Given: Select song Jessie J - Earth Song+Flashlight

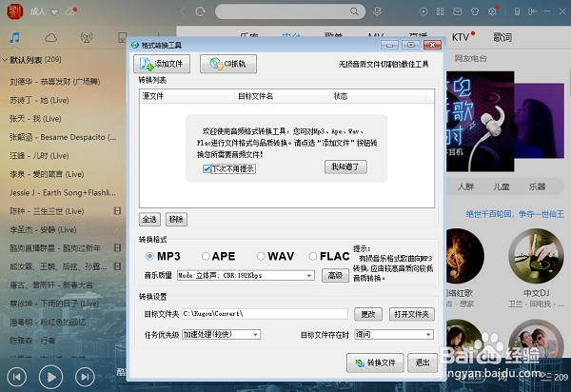Looking at the screenshot, I should tap(63, 192).
